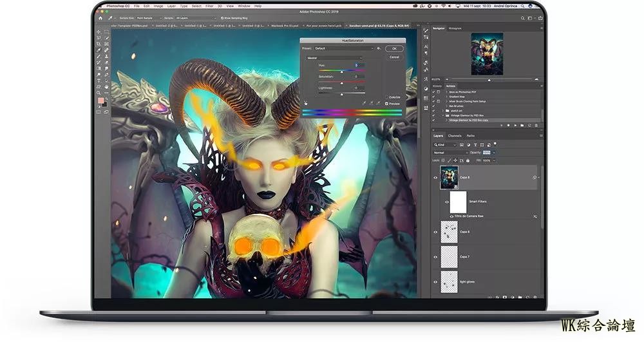Click the foreground color swatch
This screenshot has width=644, height=342.
(100, 101)
